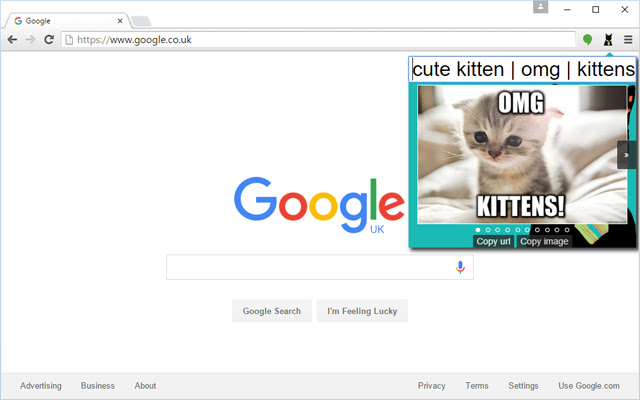Maximize the browser window

(x=596, y=9)
